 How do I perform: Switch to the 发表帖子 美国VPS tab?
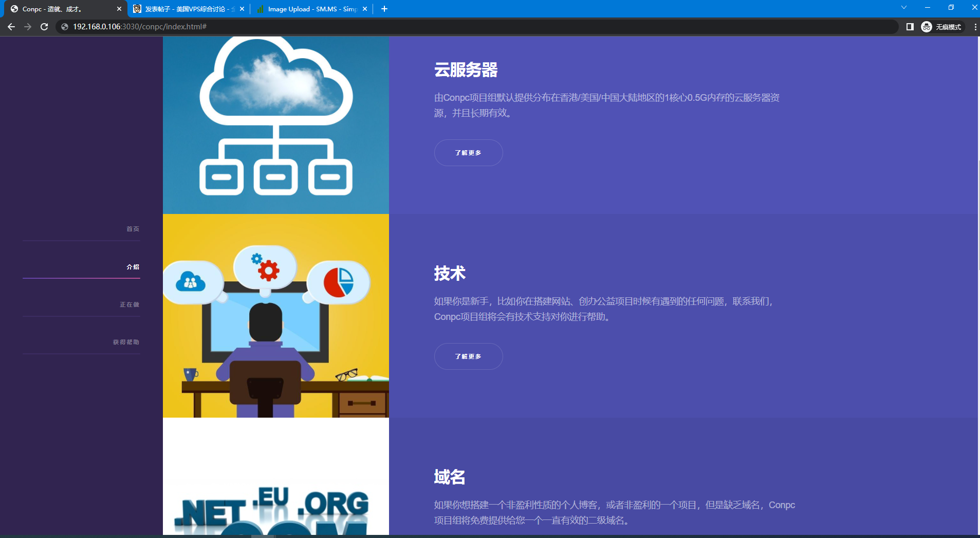pyautogui.click(x=189, y=9)
